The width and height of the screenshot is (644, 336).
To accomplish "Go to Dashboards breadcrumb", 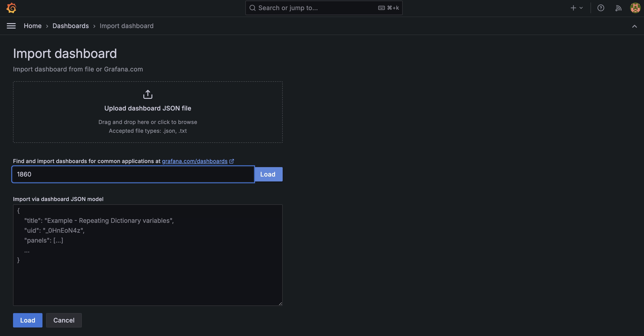I will click(71, 26).
